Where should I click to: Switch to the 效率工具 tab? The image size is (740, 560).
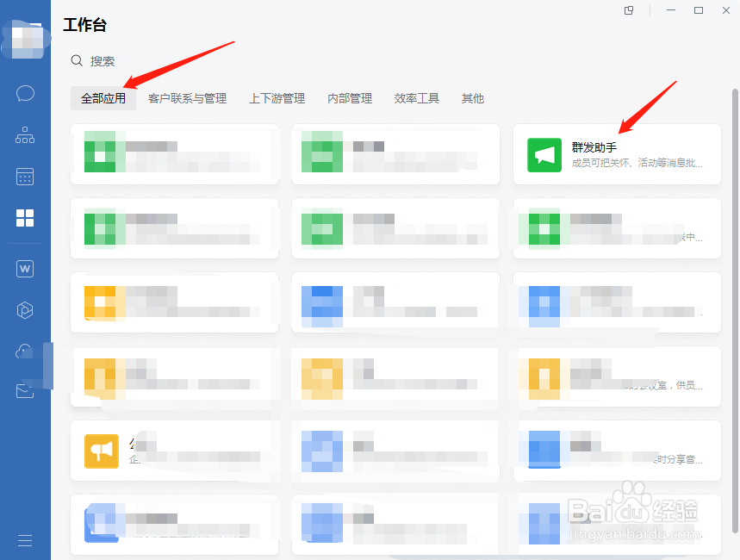point(416,98)
